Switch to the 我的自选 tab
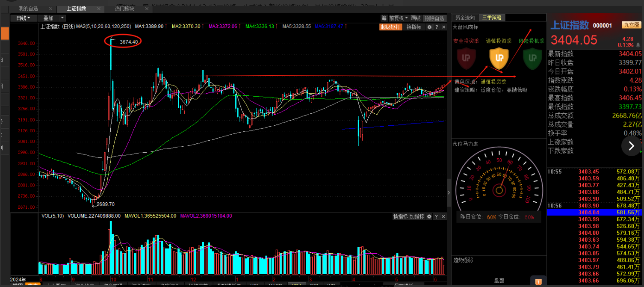Screen dimensions: 644x287 [28, 9]
